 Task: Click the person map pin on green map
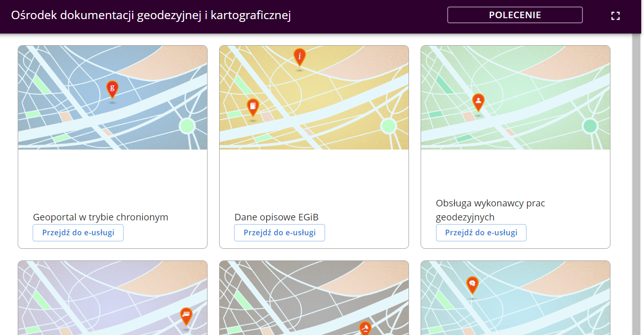click(478, 102)
